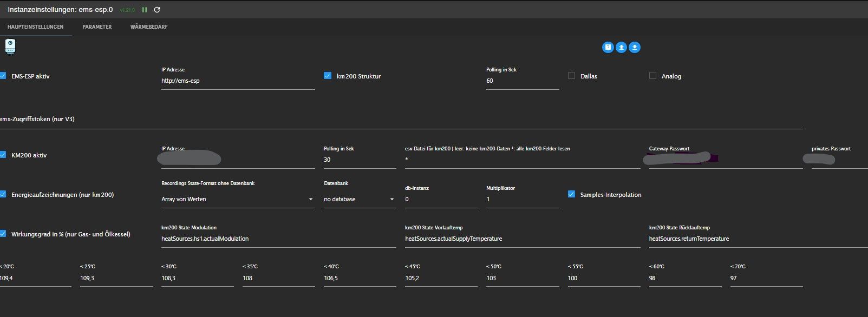Pause the ems-esp.0 instance

pyautogui.click(x=145, y=10)
